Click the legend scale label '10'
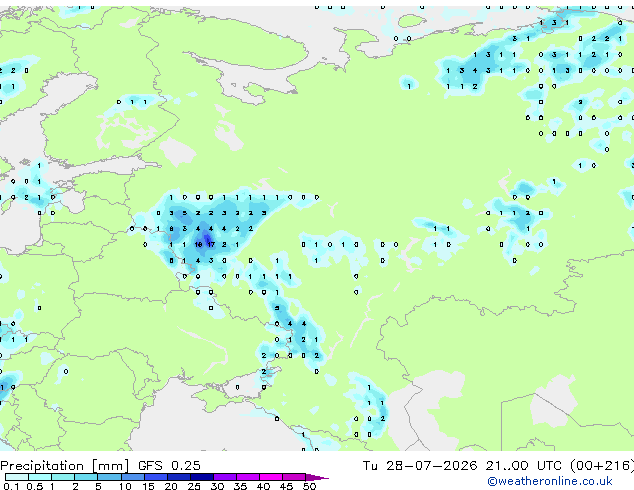Image resolution: width=634 pixels, height=490 pixels. [x=125, y=486]
